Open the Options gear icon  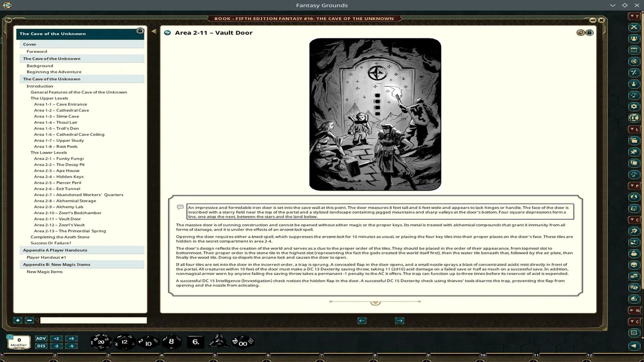click(634, 107)
